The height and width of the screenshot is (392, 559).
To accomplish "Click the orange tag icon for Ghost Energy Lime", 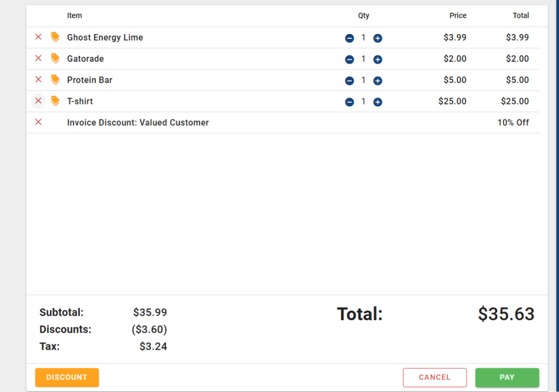I will pyautogui.click(x=55, y=37).
